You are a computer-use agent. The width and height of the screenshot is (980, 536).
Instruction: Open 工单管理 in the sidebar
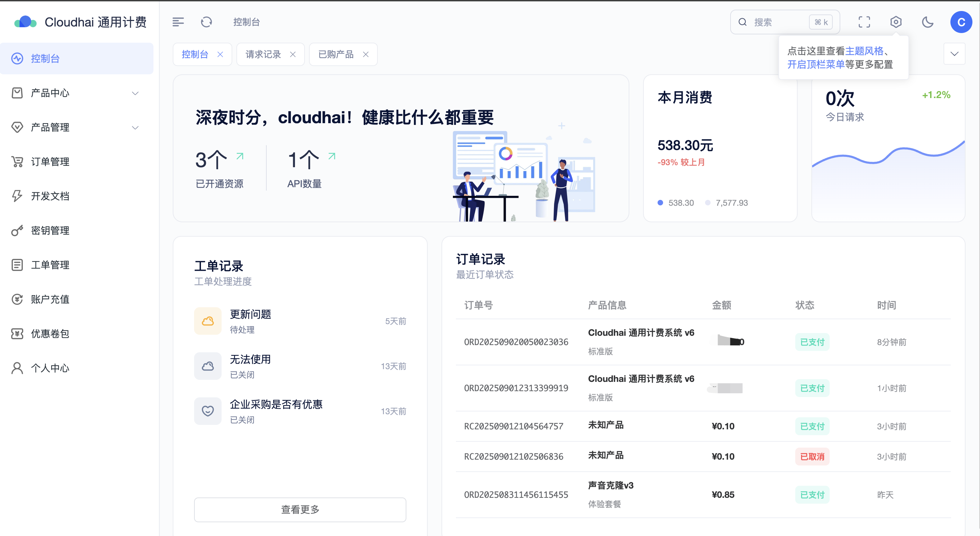coord(76,265)
